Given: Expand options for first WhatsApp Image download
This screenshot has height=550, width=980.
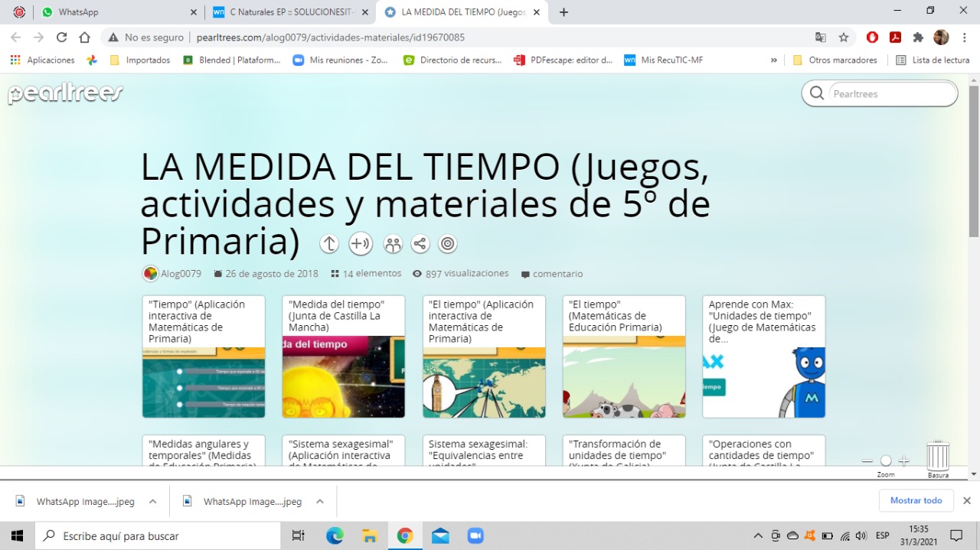Looking at the screenshot, I should 152,502.
